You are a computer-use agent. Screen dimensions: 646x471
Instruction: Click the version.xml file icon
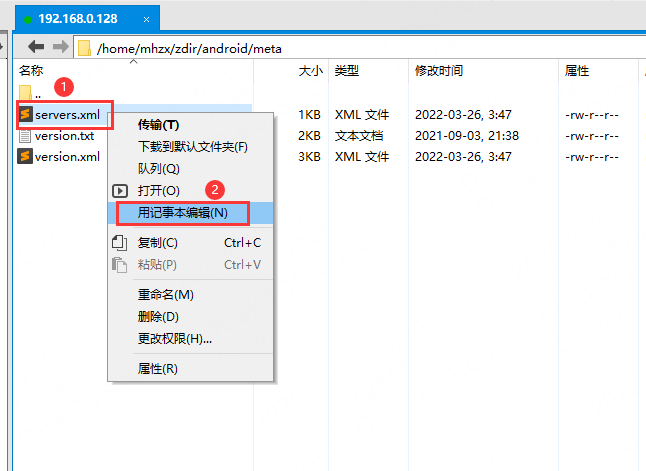(25, 157)
